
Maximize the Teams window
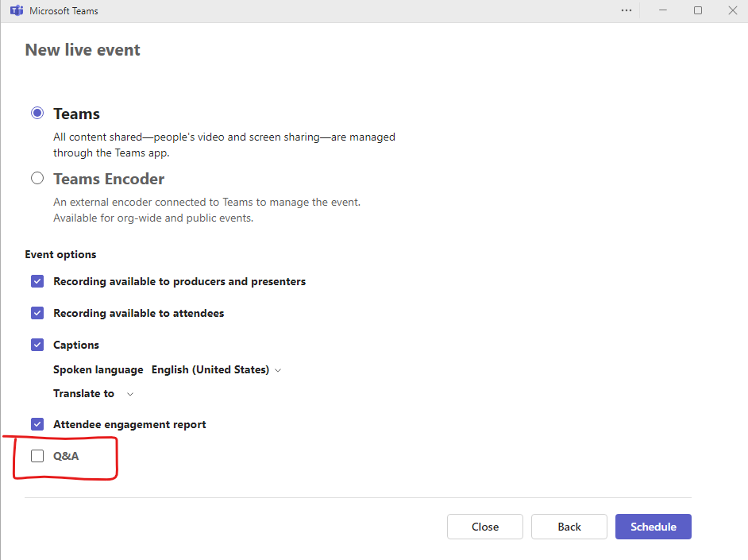coord(698,10)
